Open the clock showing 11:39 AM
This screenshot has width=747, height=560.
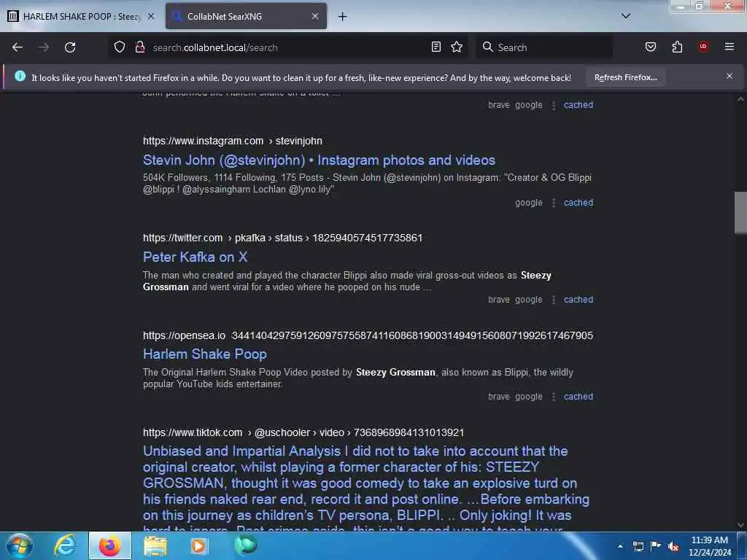[710, 546]
